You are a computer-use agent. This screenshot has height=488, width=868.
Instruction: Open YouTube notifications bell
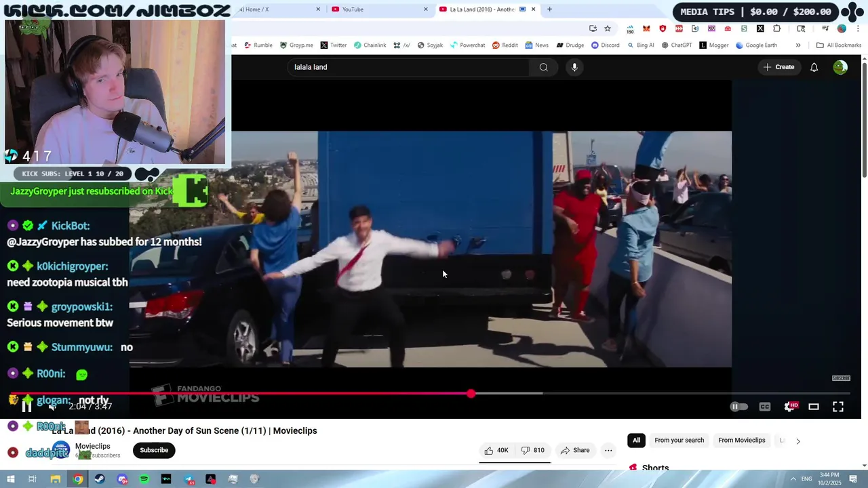coord(814,67)
